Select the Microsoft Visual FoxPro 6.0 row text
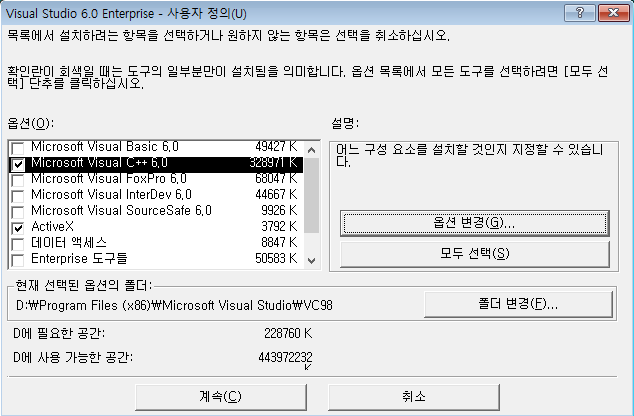This screenshot has height=416, width=634. pos(109,179)
